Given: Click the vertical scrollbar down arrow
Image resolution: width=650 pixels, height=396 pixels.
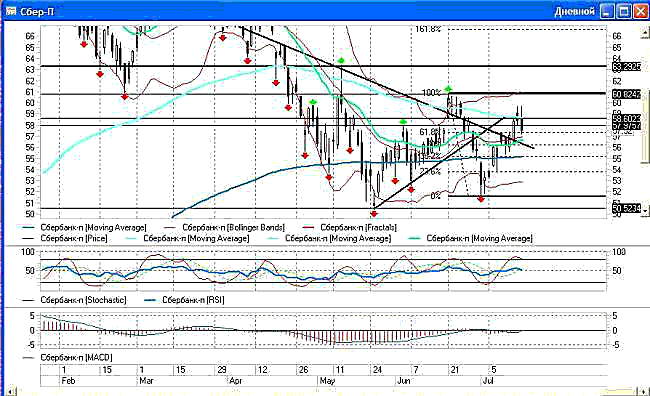Looking at the screenshot, I should (x=645, y=211).
